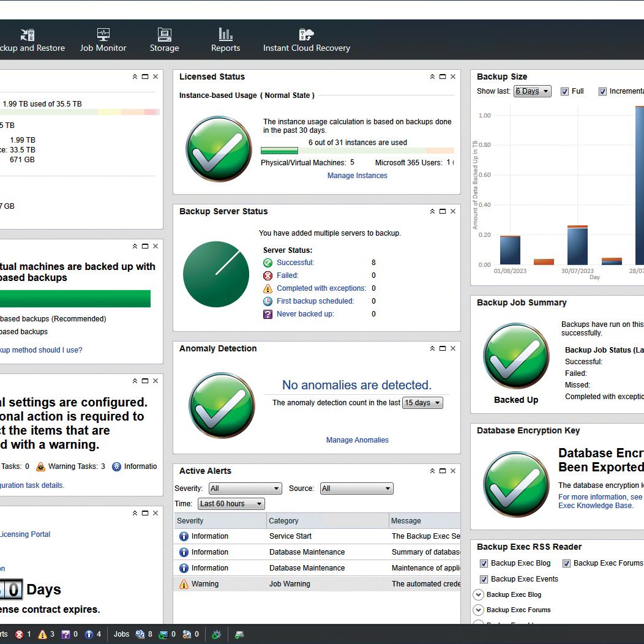The height and width of the screenshot is (644, 644).
Task: Click the Licensed Status green checkmark icon
Action: click(x=219, y=149)
